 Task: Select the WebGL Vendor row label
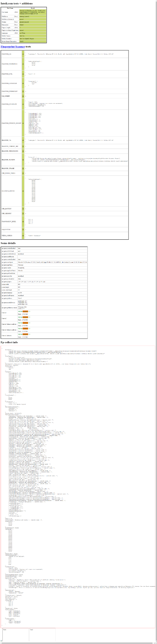[6, 36]
